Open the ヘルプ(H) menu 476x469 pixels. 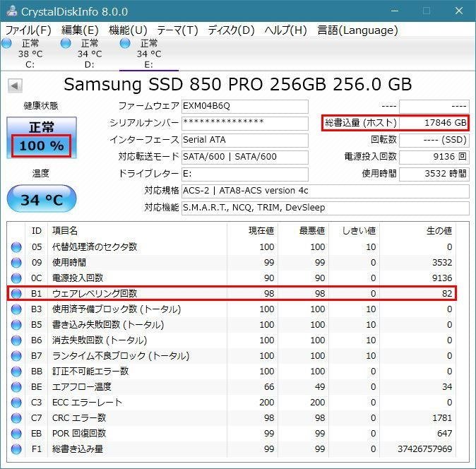coord(285,30)
